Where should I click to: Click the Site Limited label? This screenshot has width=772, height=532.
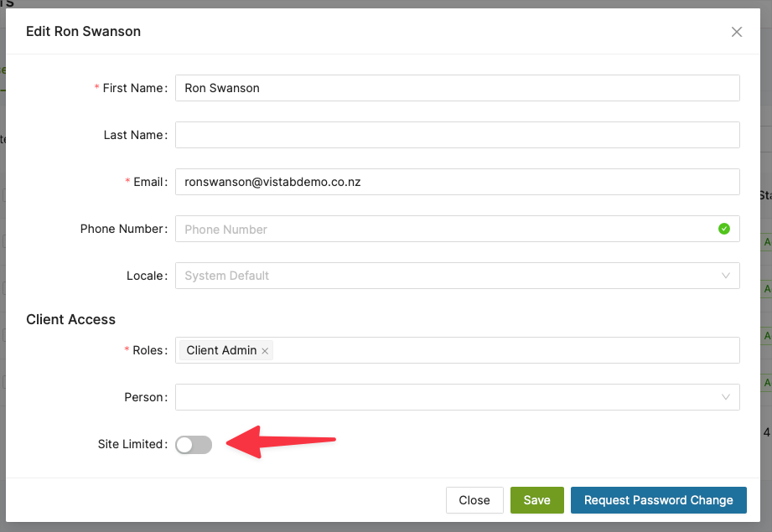click(x=132, y=444)
